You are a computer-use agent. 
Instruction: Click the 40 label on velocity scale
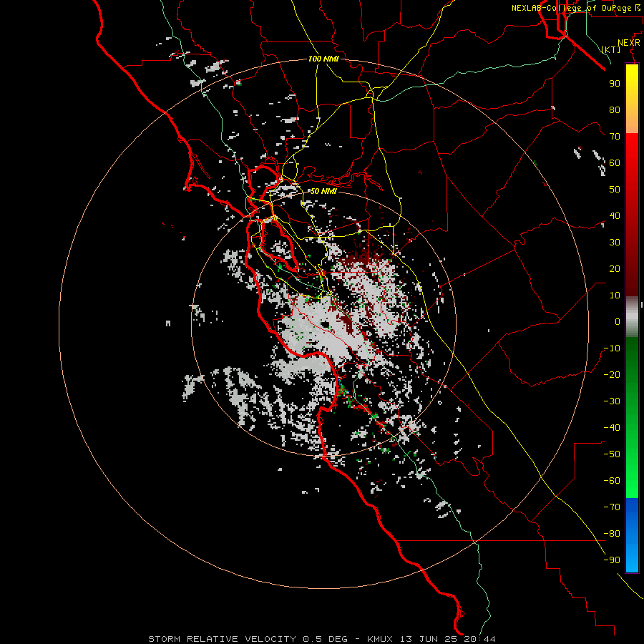click(615, 216)
